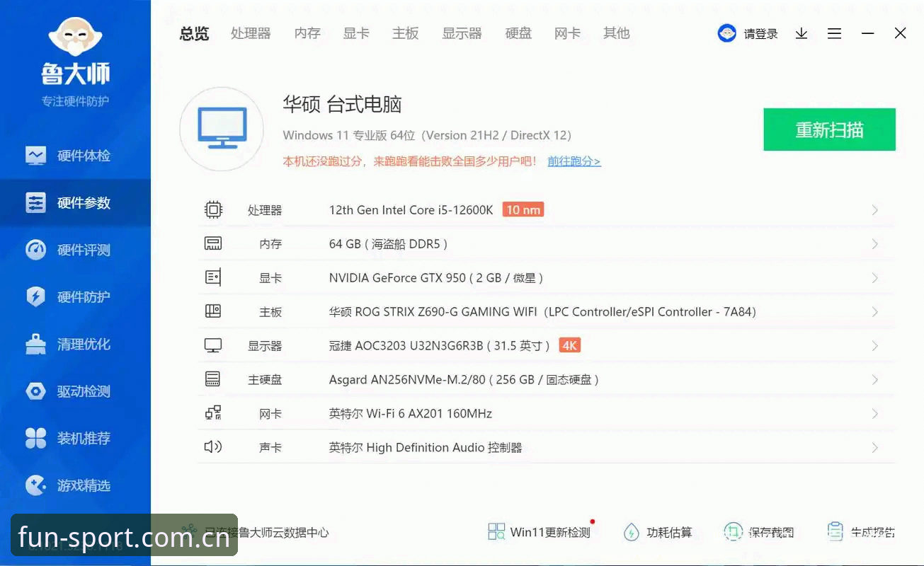Expand the 处理器 row chevron
924x566 pixels.
pos(875,210)
